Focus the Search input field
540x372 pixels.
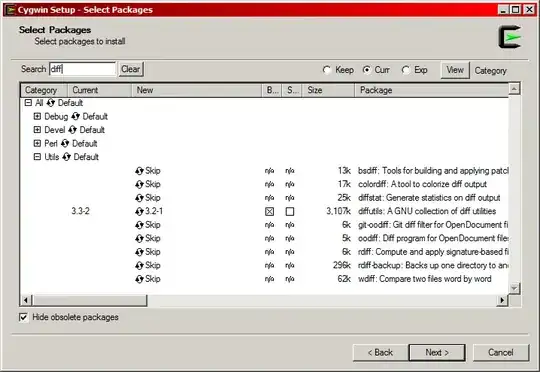point(82,69)
